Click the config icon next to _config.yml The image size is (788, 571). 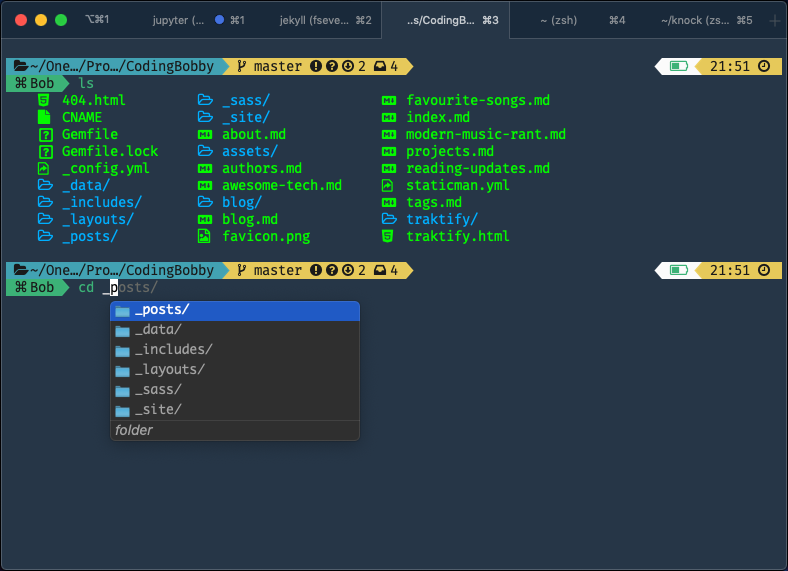pyautogui.click(x=44, y=168)
